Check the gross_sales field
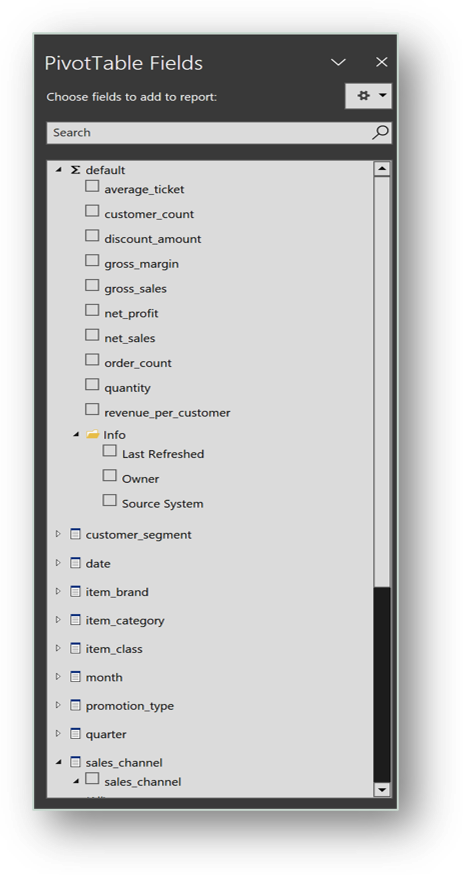This screenshot has height=875, width=463. (92, 285)
